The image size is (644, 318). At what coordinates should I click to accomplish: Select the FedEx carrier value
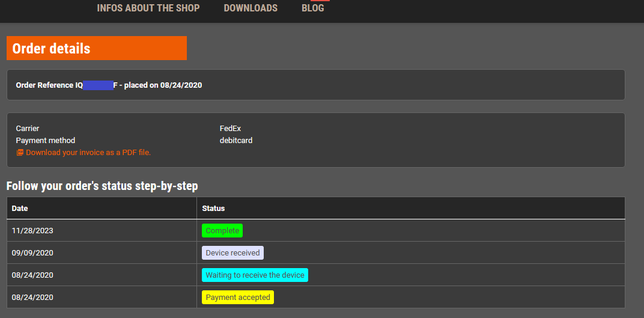tap(230, 129)
